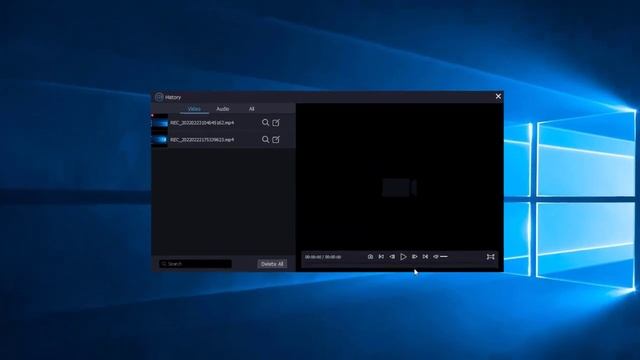640x360 pixels.
Task: Step back one frame
Action: pyautogui.click(x=392, y=257)
